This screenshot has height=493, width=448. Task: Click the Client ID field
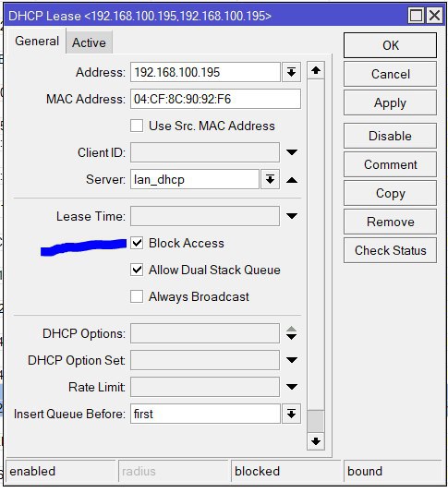click(205, 152)
